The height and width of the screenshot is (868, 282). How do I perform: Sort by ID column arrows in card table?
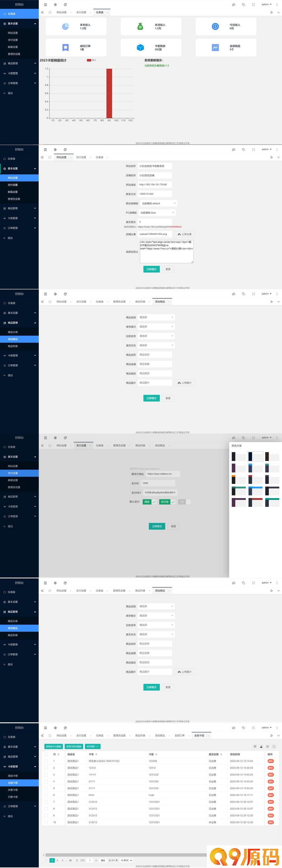click(x=58, y=754)
